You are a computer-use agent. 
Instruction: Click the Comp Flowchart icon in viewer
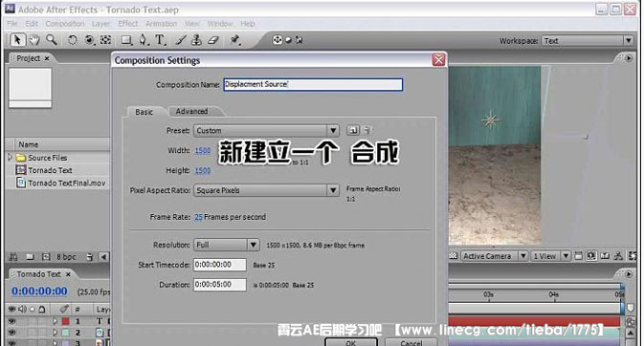618,256
